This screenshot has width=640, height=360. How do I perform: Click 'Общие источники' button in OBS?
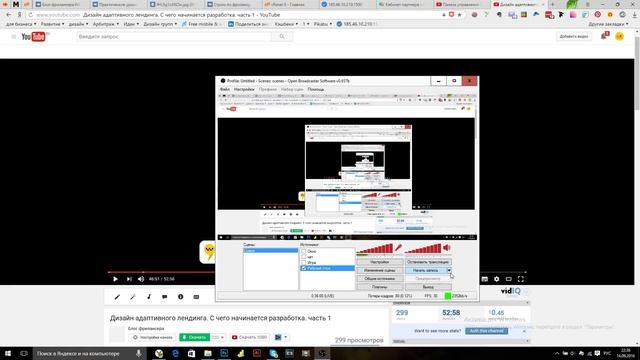point(380,279)
